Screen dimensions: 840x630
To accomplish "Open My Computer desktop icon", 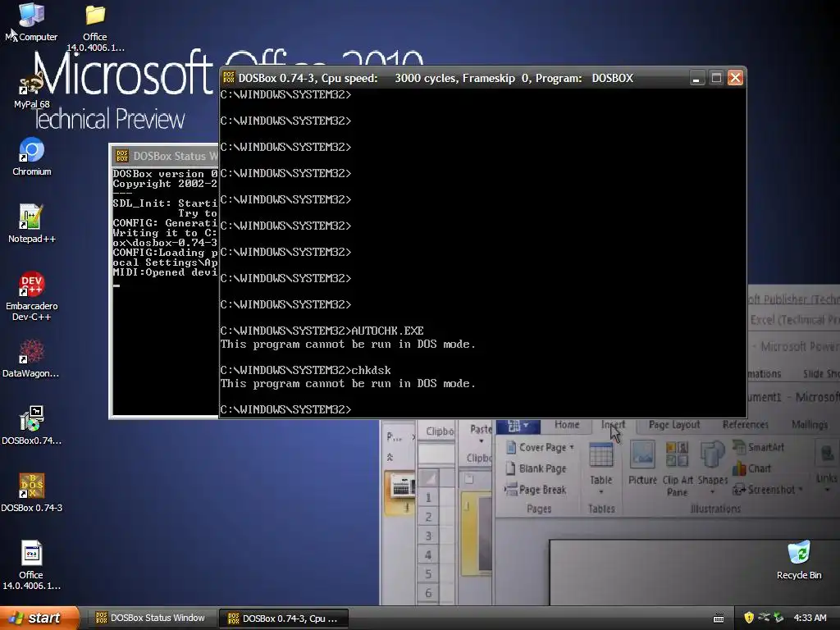I will tap(32, 22).
